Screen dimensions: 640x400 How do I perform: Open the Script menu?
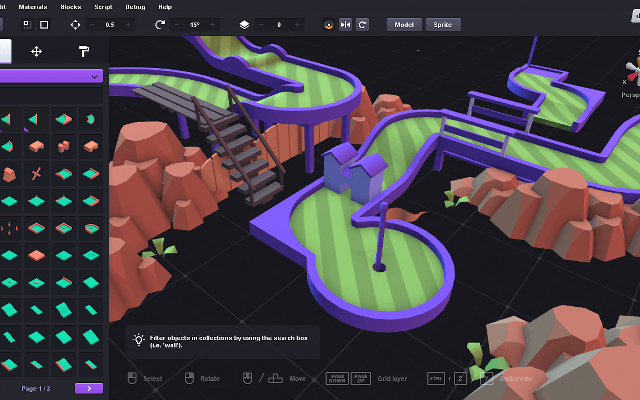pyautogui.click(x=103, y=7)
